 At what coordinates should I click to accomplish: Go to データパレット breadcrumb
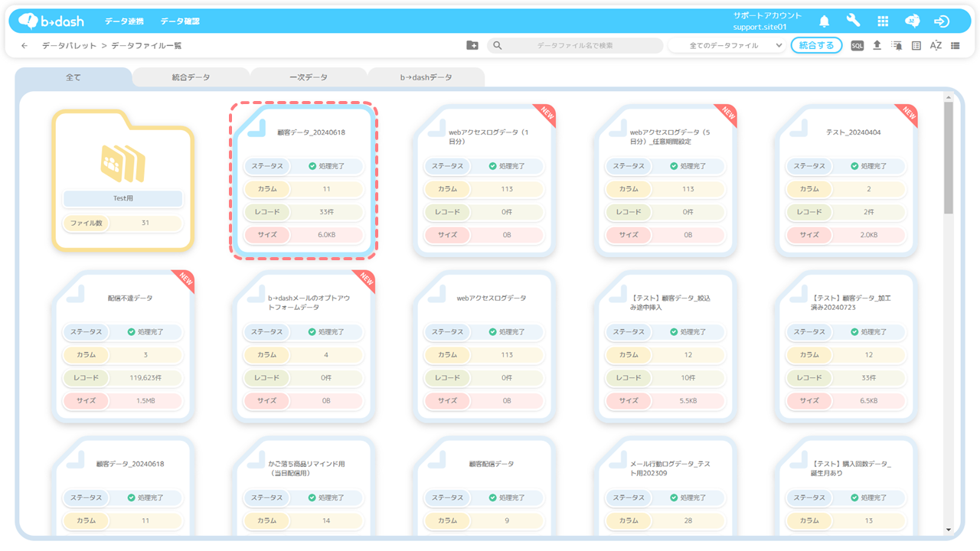pyautogui.click(x=70, y=46)
